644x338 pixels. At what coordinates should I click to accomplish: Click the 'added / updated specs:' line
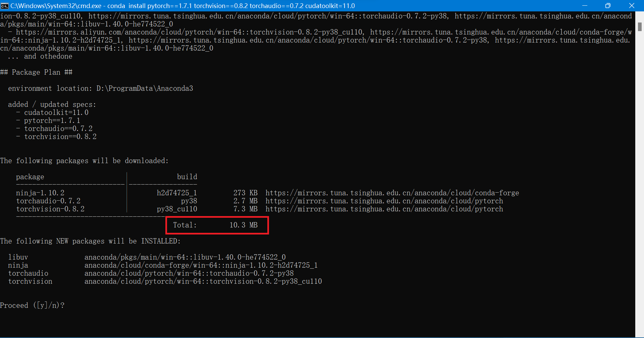(52, 105)
